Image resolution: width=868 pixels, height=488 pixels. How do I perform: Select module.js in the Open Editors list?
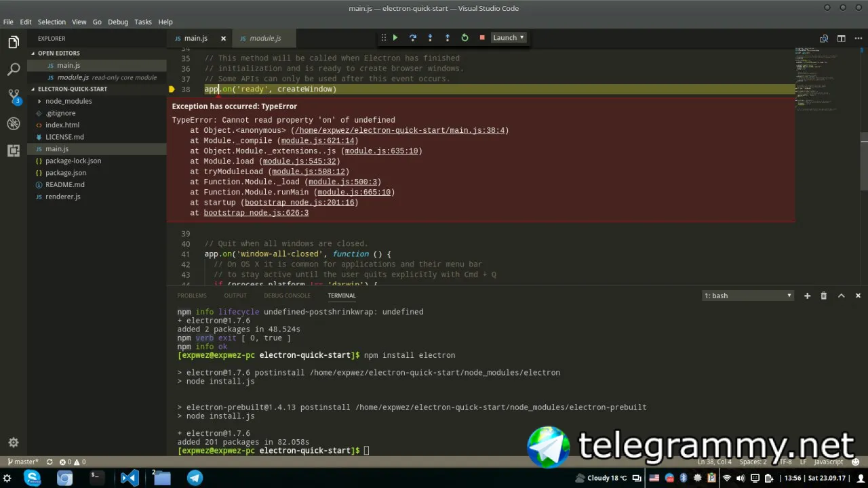coord(97,77)
